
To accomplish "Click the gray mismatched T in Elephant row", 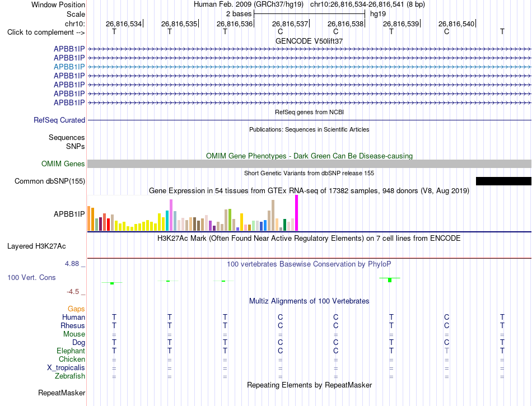I will click(446, 351).
